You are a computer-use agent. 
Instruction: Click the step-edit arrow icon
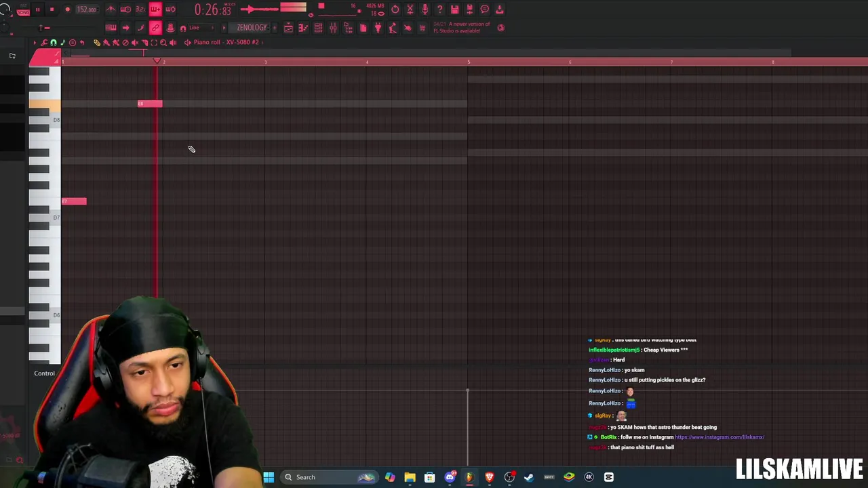[x=125, y=28]
